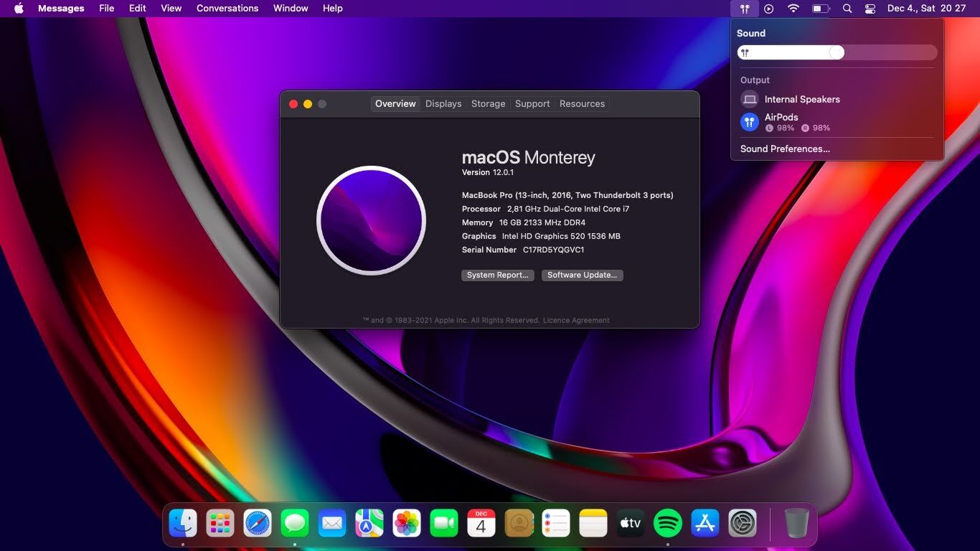
Task: Click the Intel HD Graphics 520 text
Action: pyautogui.click(x=561, y=236)
